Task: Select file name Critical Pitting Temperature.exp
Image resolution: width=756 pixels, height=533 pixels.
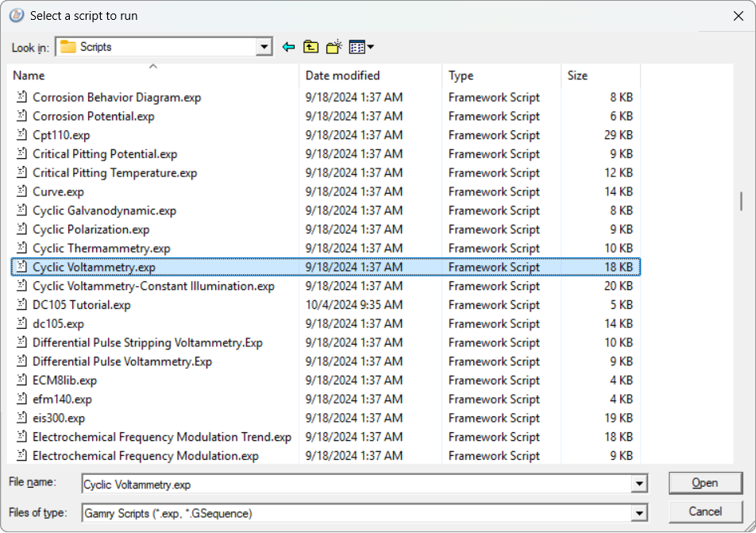Action: [x=114, y=172]
